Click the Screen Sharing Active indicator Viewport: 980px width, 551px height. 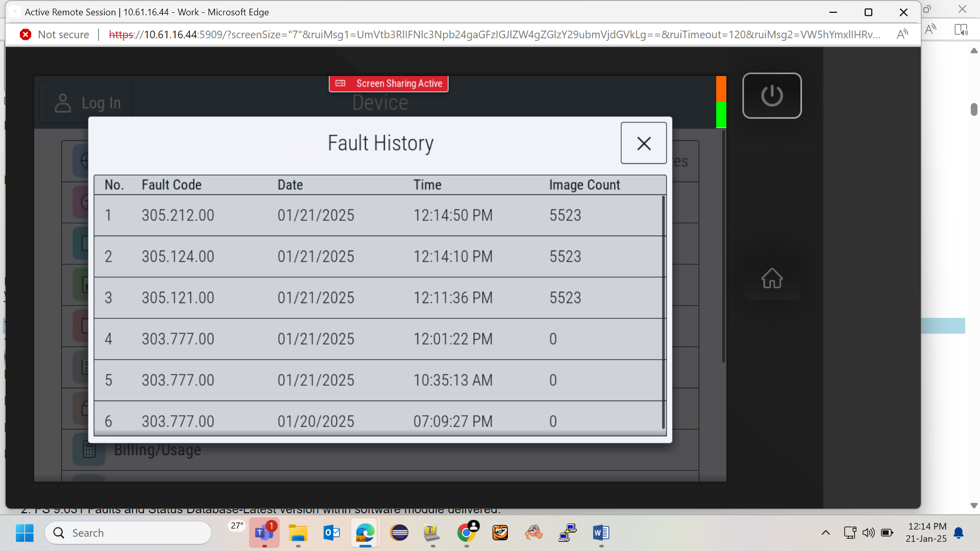(x=389, y=84)
